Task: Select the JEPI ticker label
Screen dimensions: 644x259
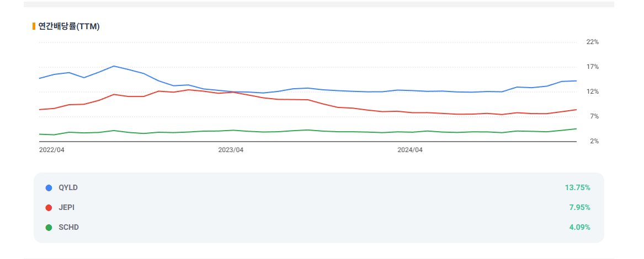Action: (67, 207)
